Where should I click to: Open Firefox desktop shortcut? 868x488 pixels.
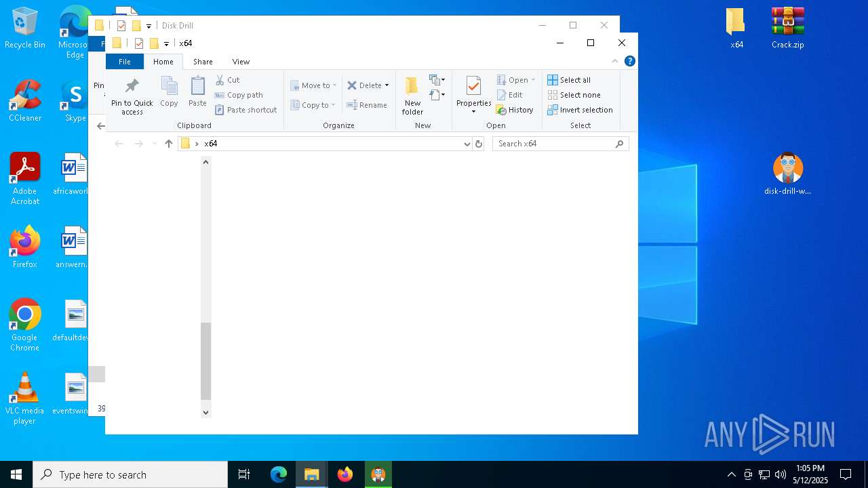[25, 247]
